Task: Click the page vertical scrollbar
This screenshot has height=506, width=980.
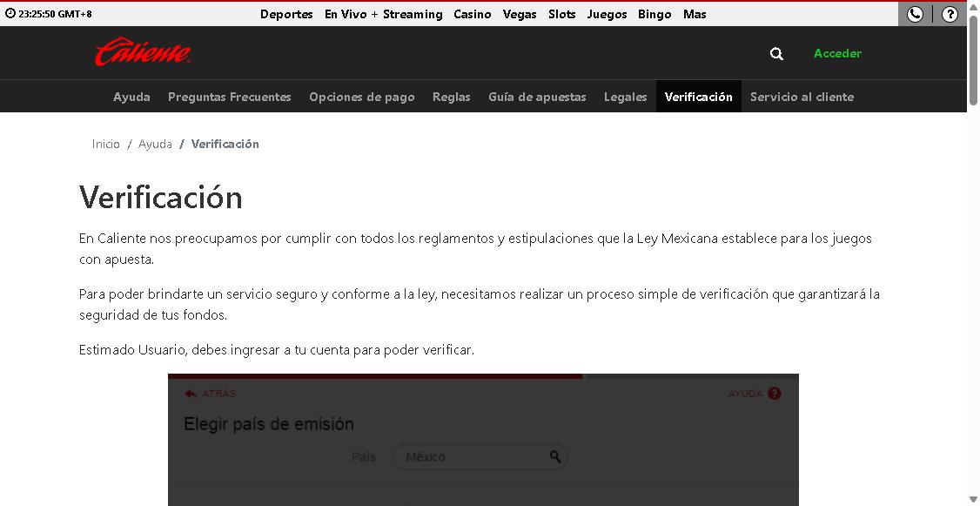Action: (973, 59)
